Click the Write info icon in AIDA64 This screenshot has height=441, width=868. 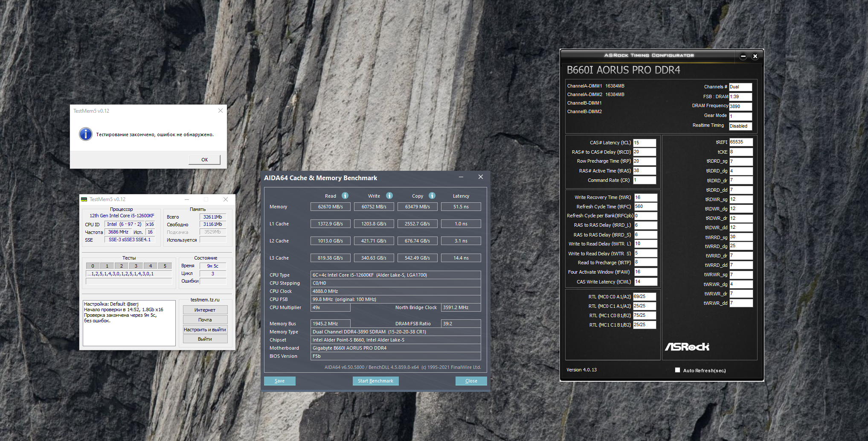point(389,196)
